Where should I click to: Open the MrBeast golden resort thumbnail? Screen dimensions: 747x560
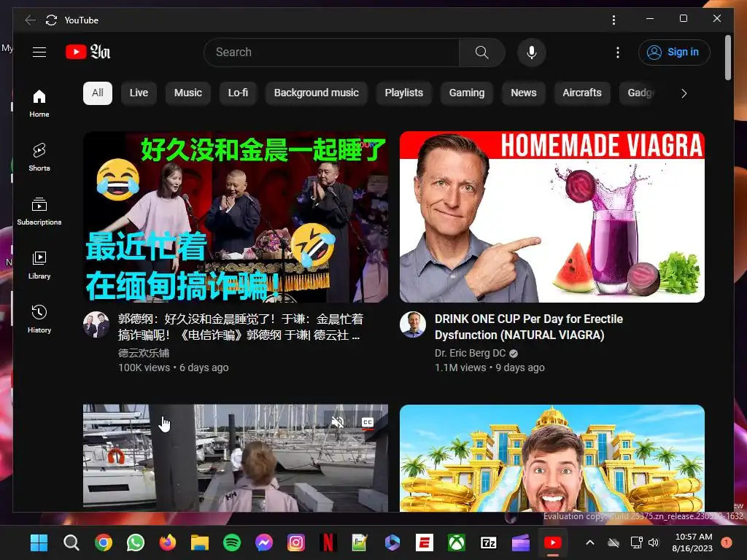(552, 458)
